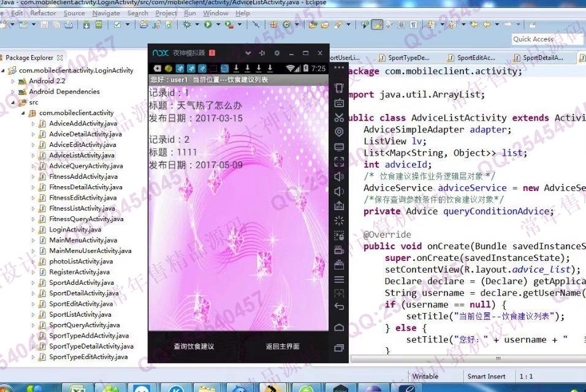This screenshot has height=392, width=586.
Task: Click the green Run button in toolbar
Action: (x=208, y=24)
